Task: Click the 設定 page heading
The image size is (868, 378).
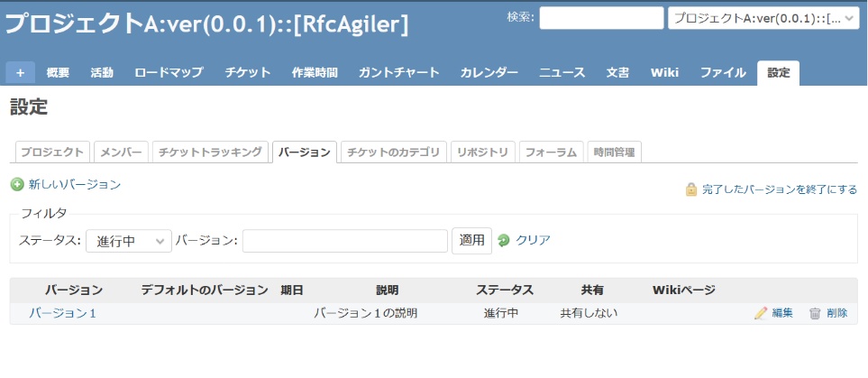Action: pyautogui.click(x=29, y=107)
